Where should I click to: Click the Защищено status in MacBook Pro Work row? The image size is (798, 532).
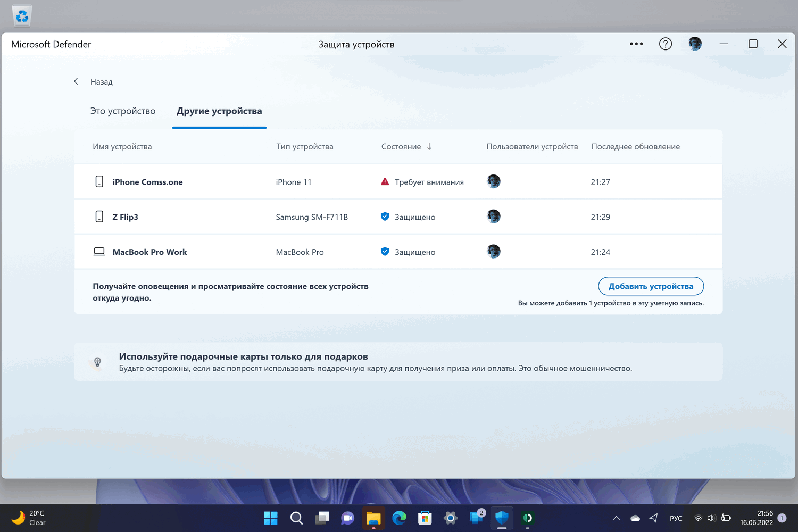(415, 252)
